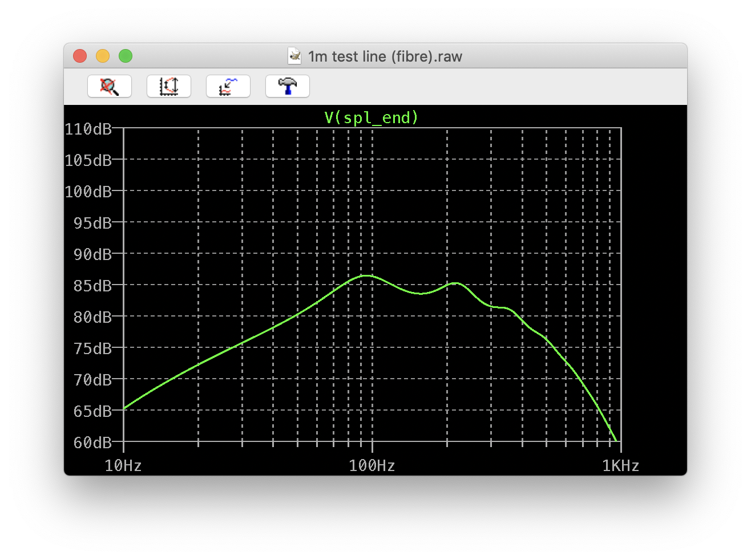This screenshot has height=560, width=751.
Task: Click the 1KHz frequency axis label
Action: click(621, 466)
